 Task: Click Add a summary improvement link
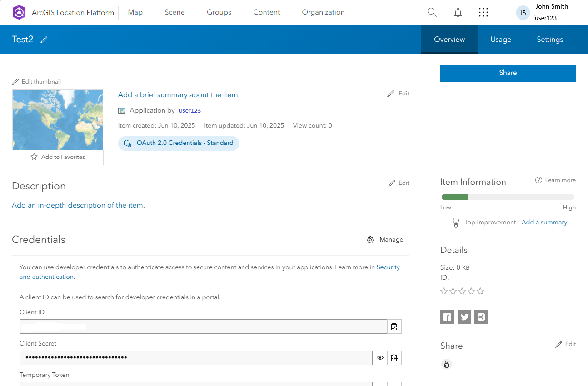tap(544, 223)
